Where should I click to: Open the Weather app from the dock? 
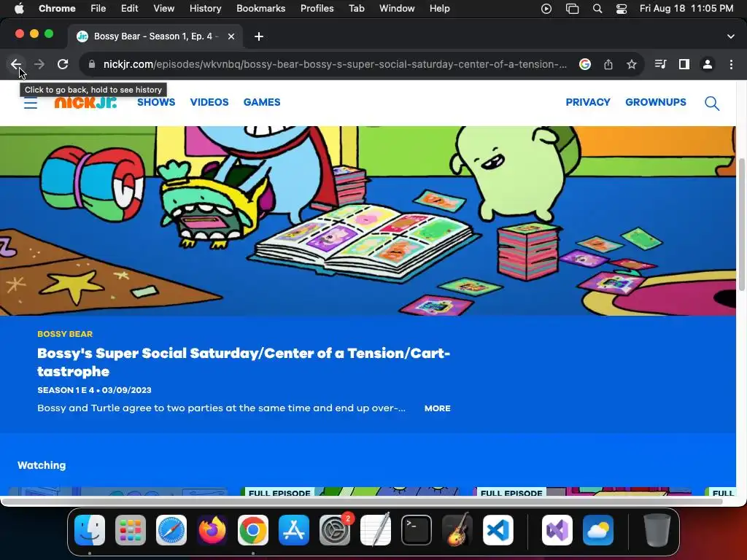(x=598, y=530)
